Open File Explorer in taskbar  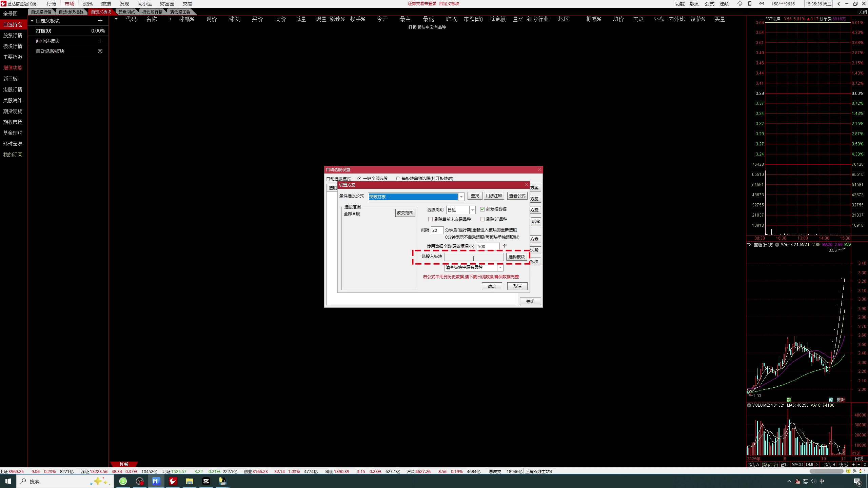pyautogui.click(x=189, y=481)
